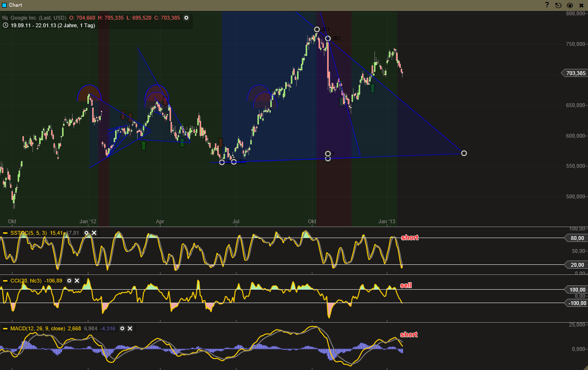Click the CCI 100,00 level tag

click(x=576, y=290)
